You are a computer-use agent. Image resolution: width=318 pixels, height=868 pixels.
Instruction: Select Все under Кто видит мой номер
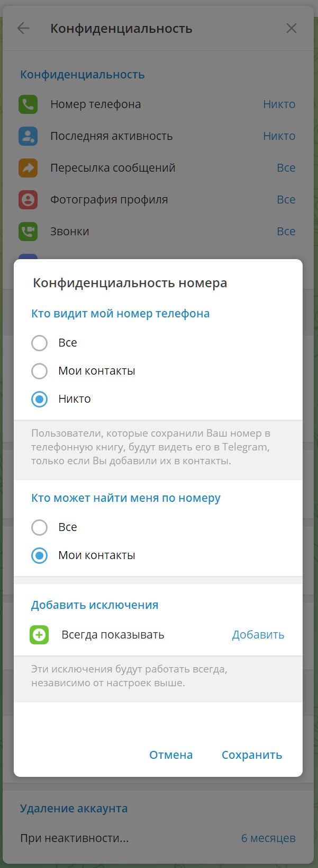[39, 343]
